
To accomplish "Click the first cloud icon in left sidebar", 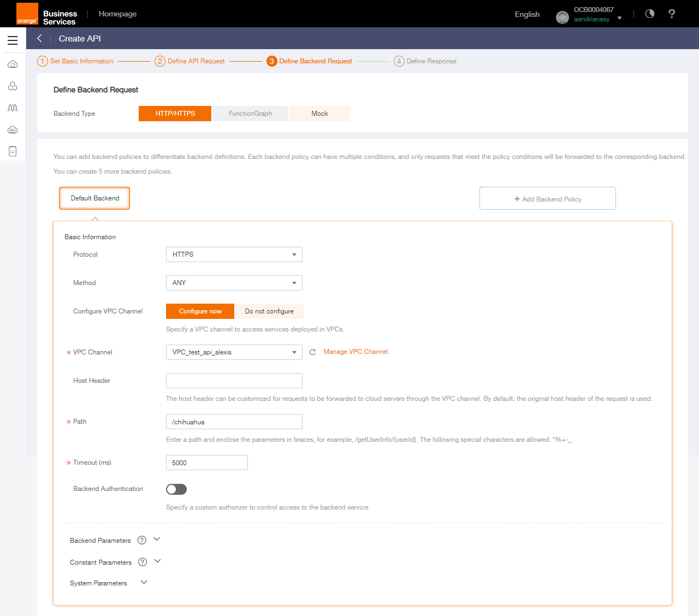I will [x=13, y=64].
